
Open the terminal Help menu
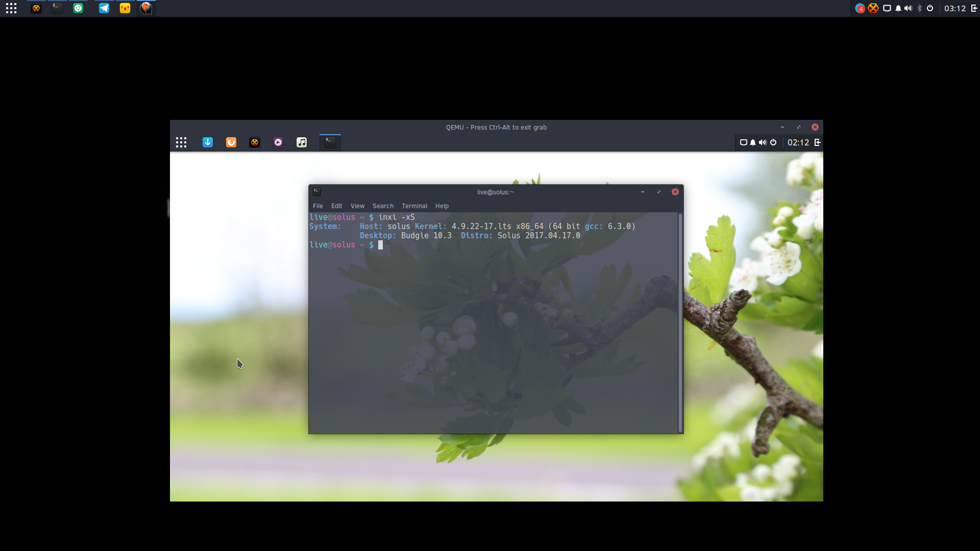coord(442,206)
